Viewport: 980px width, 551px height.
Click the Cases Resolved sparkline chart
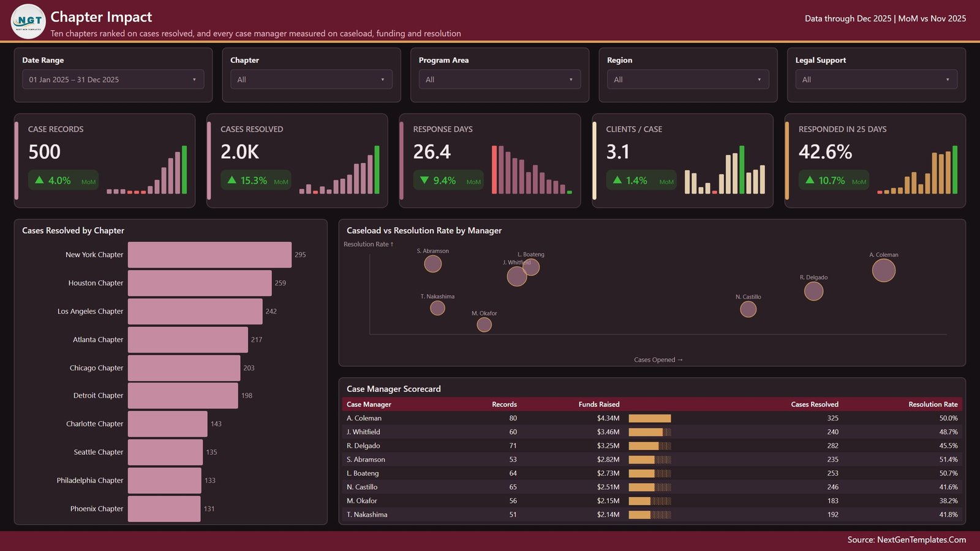[x=339, y=170]
